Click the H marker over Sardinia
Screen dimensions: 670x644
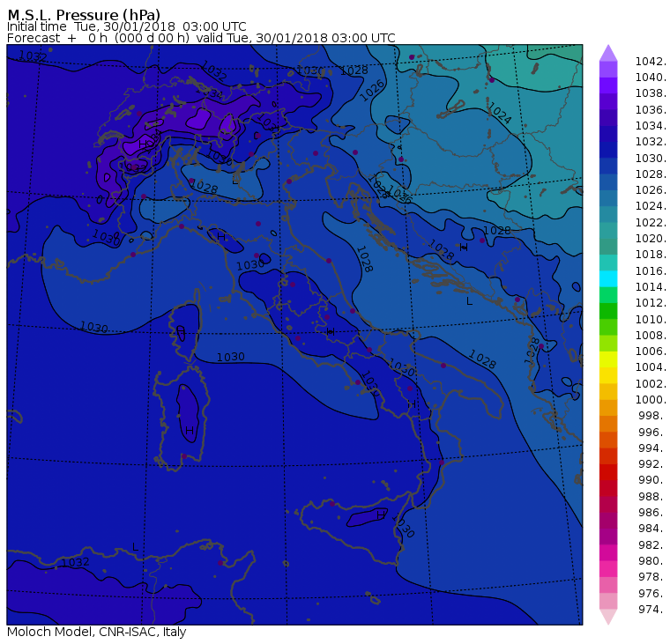(190, 430)
